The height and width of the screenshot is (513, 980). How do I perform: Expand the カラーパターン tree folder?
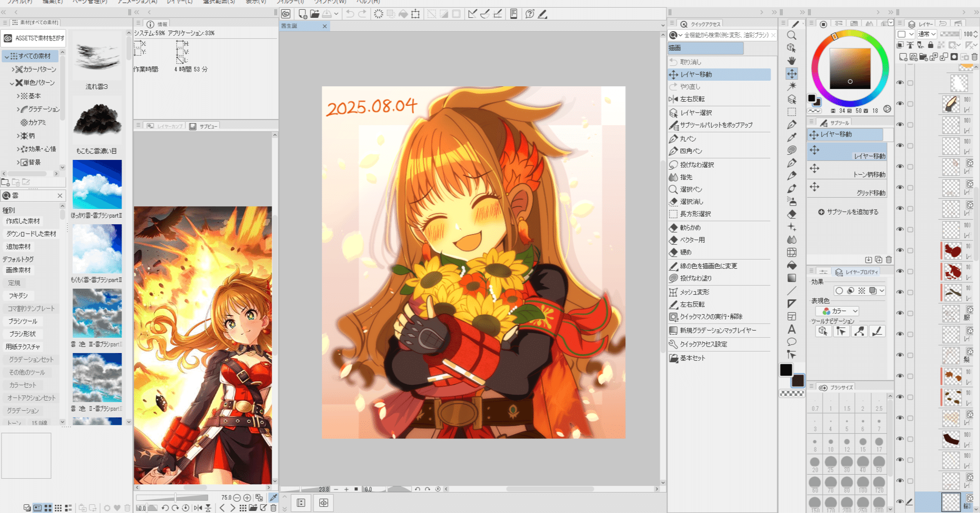pos(13,69)
